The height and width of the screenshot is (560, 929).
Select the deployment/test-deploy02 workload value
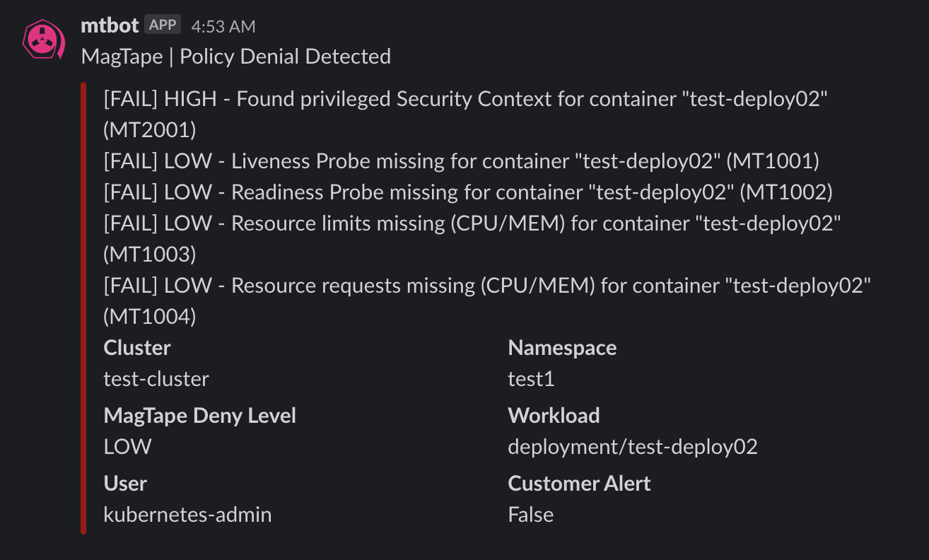633,447
